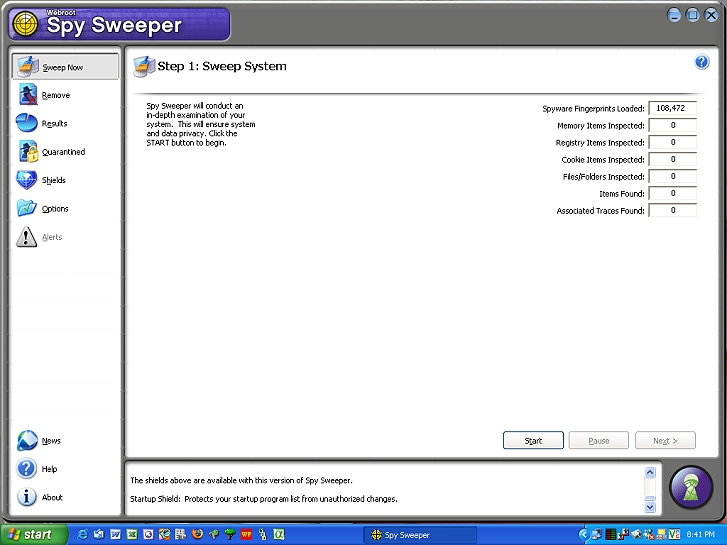Viewport: 727px width, 545px height.
Task: Launch Internet Explorer from Quick Launch
Action: [x=83, y=534]
